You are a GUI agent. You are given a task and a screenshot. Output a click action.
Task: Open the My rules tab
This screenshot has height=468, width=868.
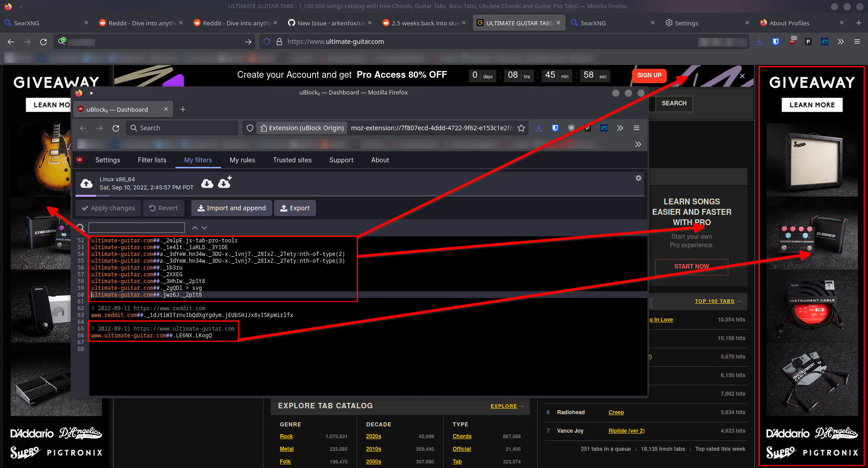[x=242, y=160]
